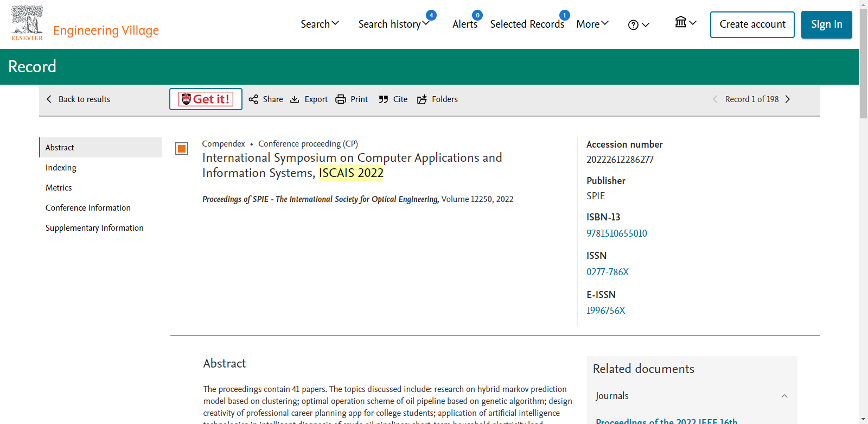Screen dimensions: 868x424
Task: Expand the Search menu
Action: point(320,24)
